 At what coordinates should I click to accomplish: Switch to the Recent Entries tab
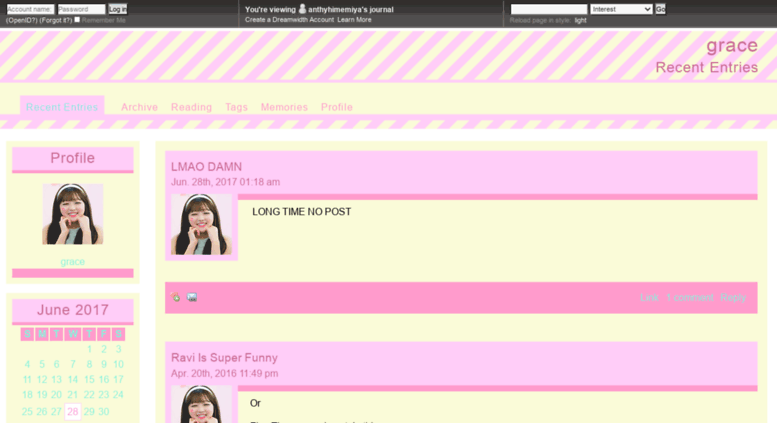[62, 107]
